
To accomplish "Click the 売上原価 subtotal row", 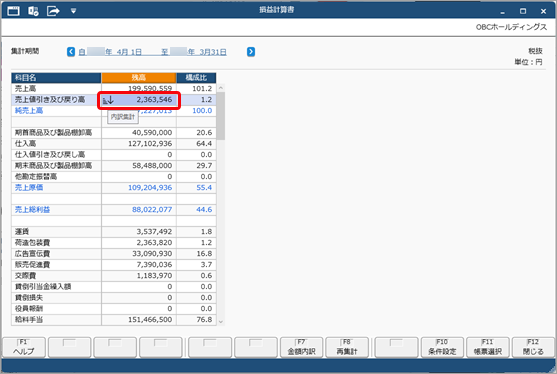I will click(x=114, y=188).
